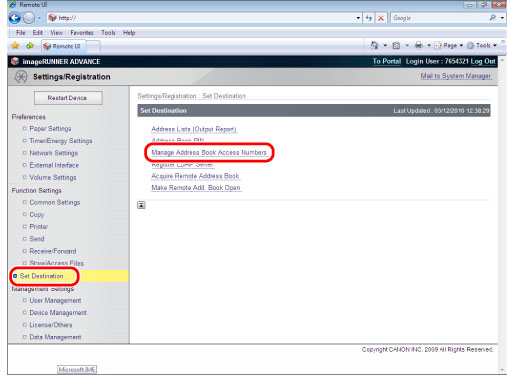
Task: Click the Refresh icon beside address bar
Action: click(x=369, y=18)
